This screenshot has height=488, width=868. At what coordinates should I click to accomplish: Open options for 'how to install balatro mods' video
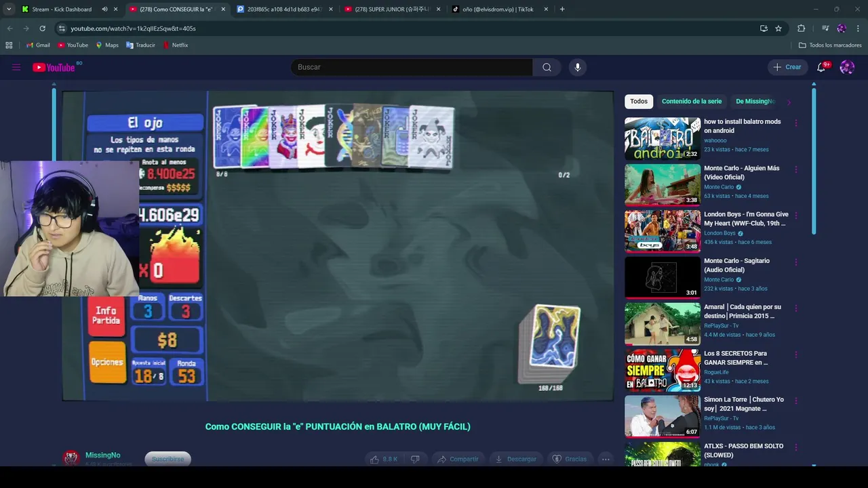click(x=796, y=123)
